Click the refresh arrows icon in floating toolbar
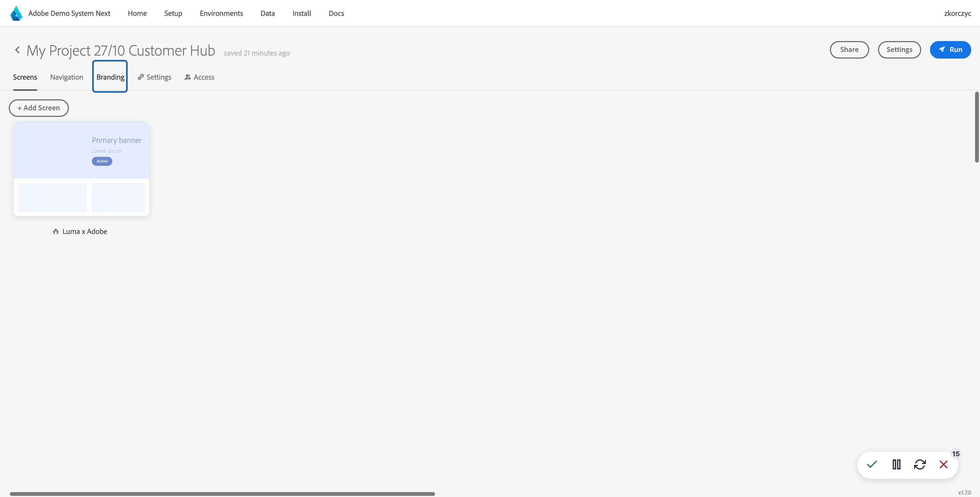The width and height of the screenshot is (980, 497). 920,464
